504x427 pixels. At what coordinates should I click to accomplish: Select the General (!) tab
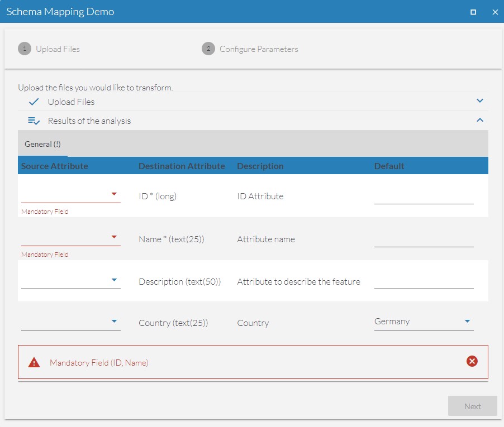tap(42, 144)
